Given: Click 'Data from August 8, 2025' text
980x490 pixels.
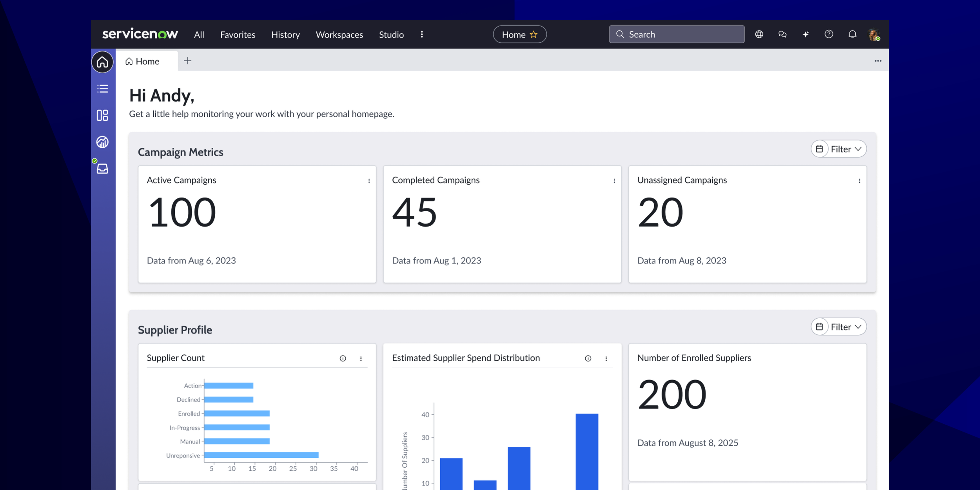Looking at the screenshot, I should click(688, 443).
